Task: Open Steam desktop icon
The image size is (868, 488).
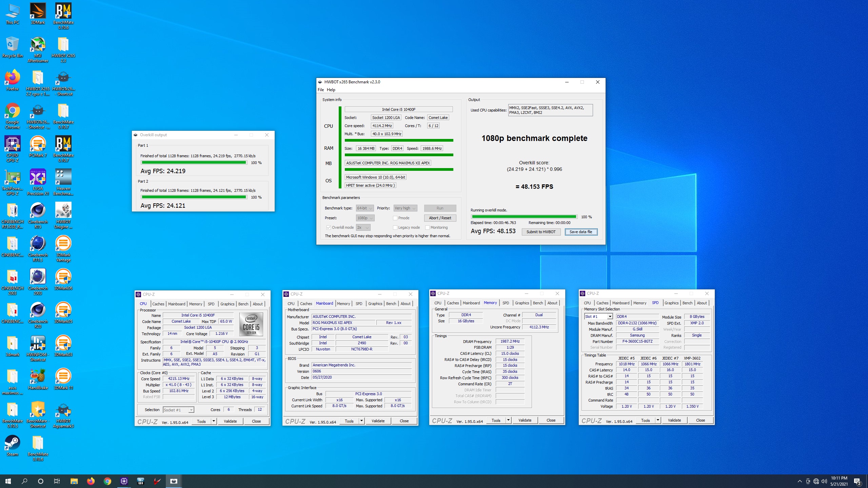Action: (12, 446)
